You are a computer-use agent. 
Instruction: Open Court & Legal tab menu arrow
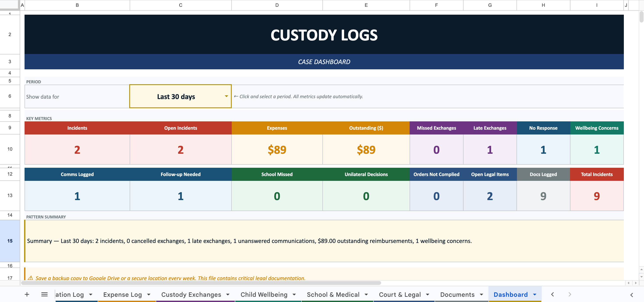[x=428, y=295]
